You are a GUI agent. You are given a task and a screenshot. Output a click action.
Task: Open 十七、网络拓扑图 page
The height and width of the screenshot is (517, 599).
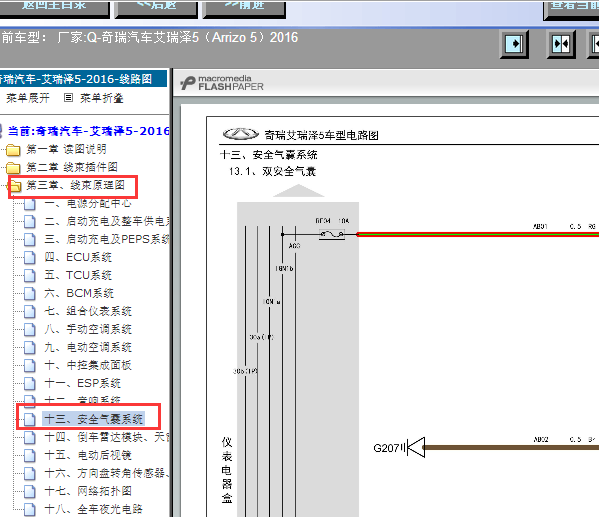(88, 491)
